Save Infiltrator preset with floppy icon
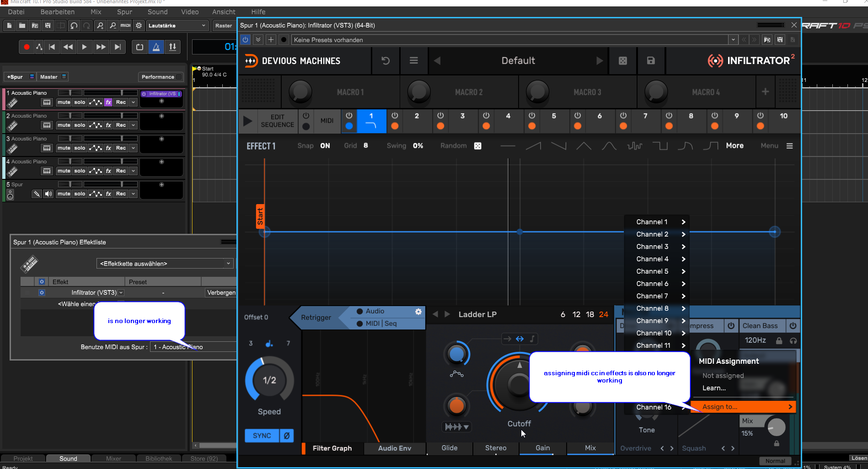This screenshot has width=868, height=469. 651,61
